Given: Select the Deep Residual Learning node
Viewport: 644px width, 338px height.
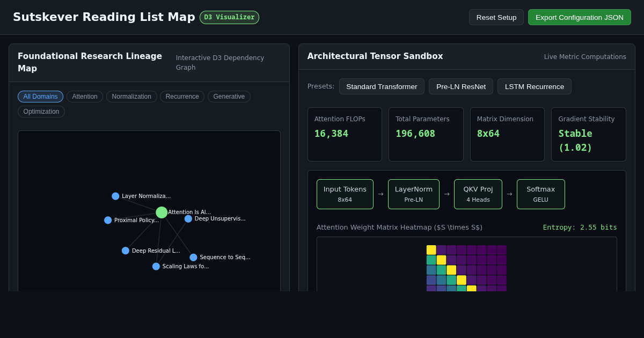Looking at the screenshot, I should click(x=126, y=251).
